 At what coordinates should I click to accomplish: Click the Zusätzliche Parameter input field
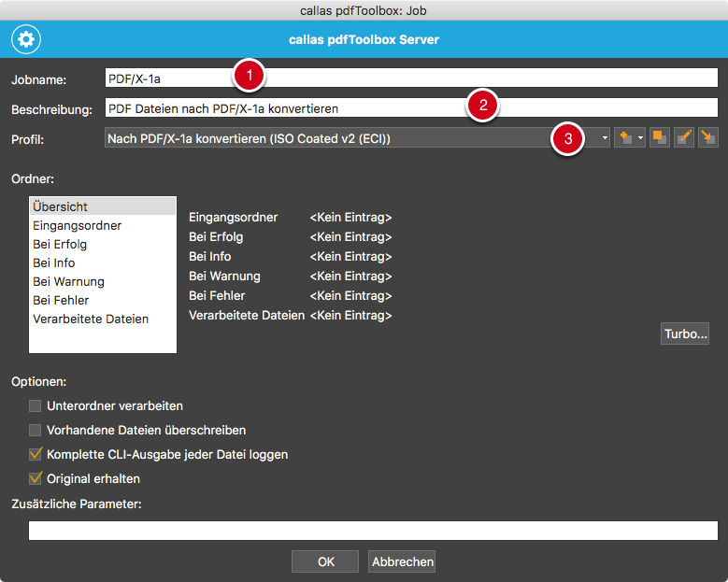[373, 531]
